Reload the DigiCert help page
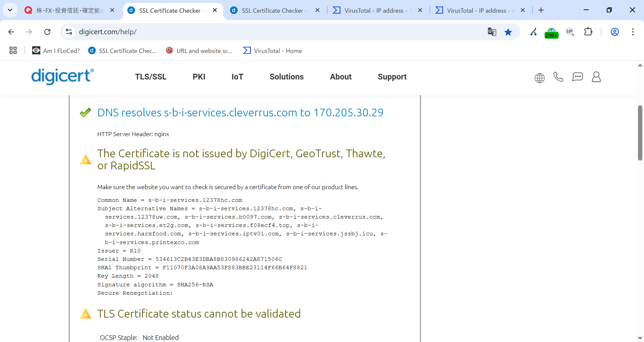This screenshot has width=644, height=342. tap(47, 32)
